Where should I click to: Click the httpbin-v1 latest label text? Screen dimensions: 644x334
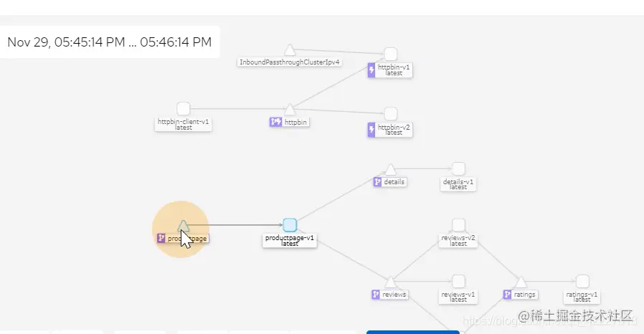coord(394,70)
